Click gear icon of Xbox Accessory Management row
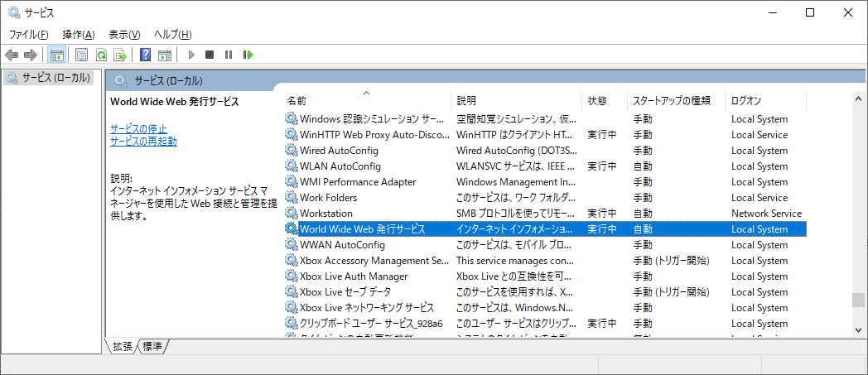 coord(291,260)
